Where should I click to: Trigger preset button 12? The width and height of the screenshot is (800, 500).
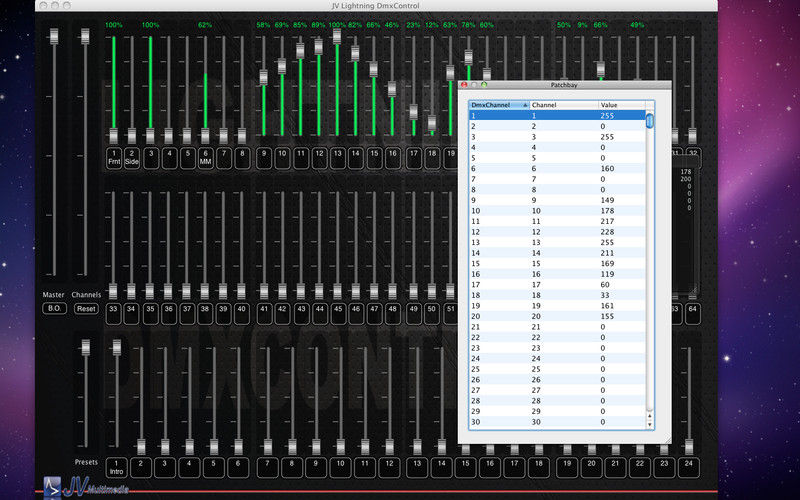point(389,468)
